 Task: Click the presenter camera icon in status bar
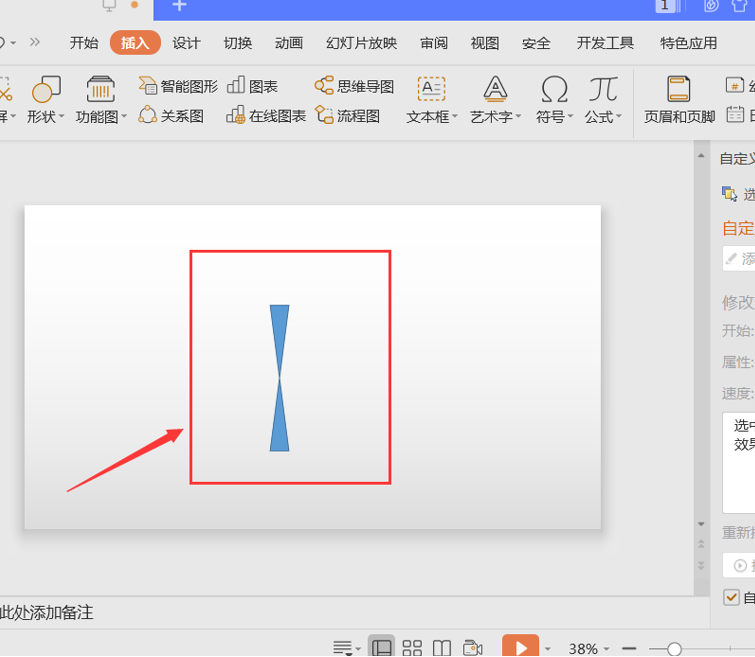[x=472, y=648]
